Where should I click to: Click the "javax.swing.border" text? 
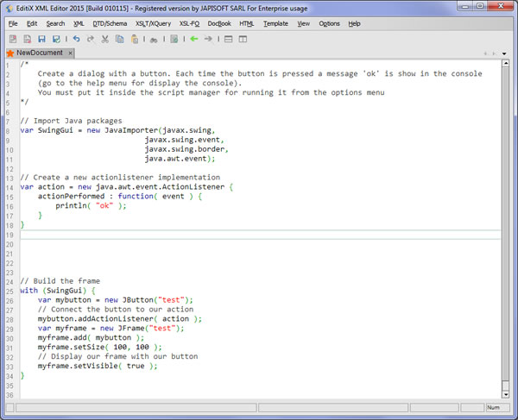coord(185,149)
